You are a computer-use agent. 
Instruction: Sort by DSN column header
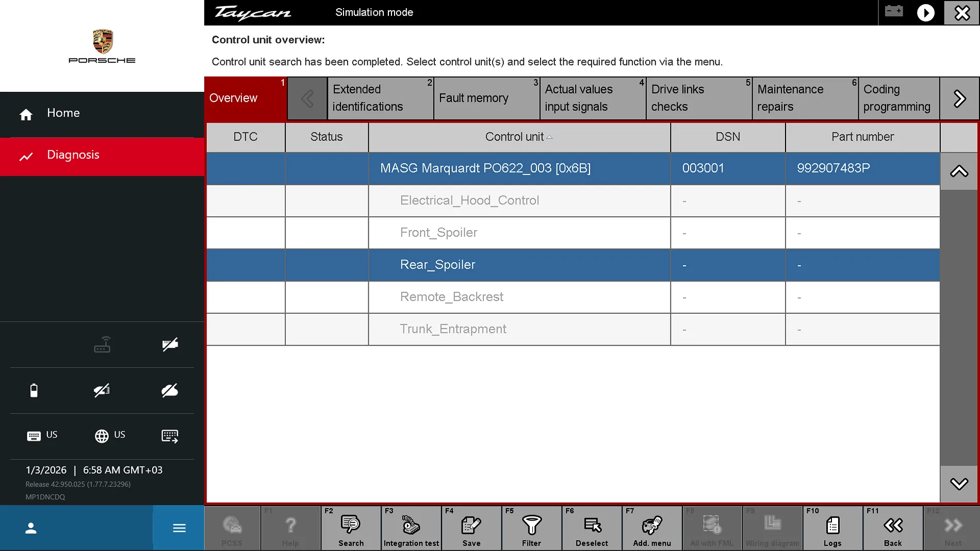click(x=728, y=137)
